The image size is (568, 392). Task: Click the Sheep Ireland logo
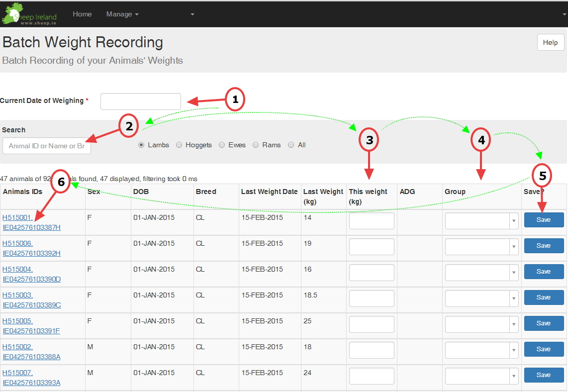29,14
